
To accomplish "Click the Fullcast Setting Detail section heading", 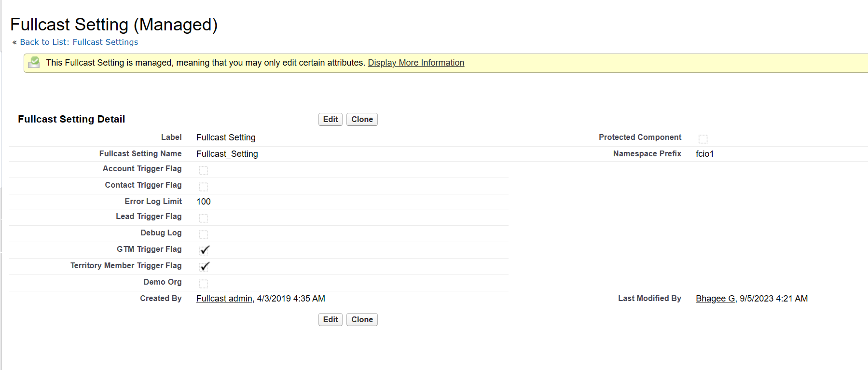I will point(71,119).
